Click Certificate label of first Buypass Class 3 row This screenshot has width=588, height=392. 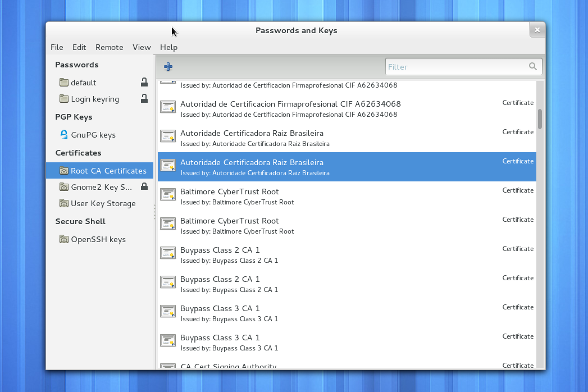point(518,307)
